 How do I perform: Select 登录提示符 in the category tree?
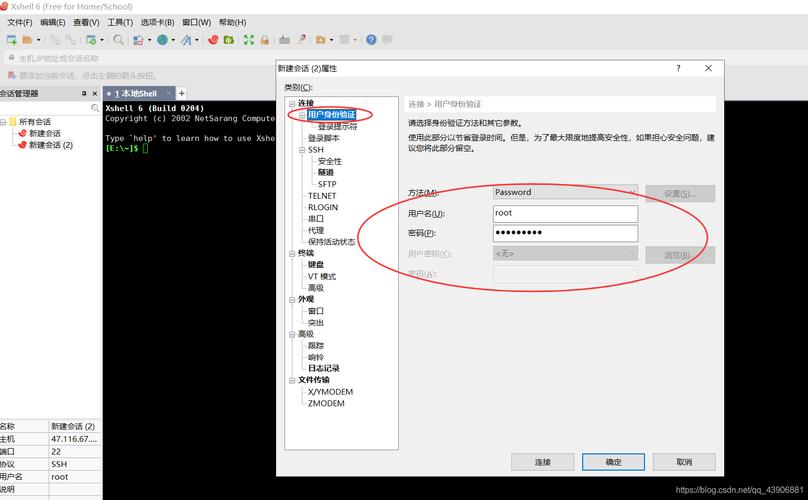tap(338, 126)
